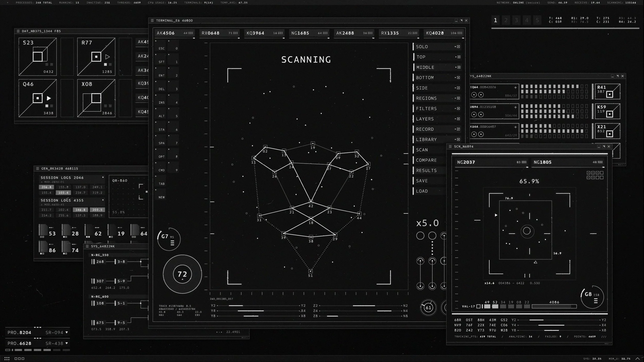Click the solid play arrow in Q46 tile
This screenshot has height=362, width=644.
point(49,98)
